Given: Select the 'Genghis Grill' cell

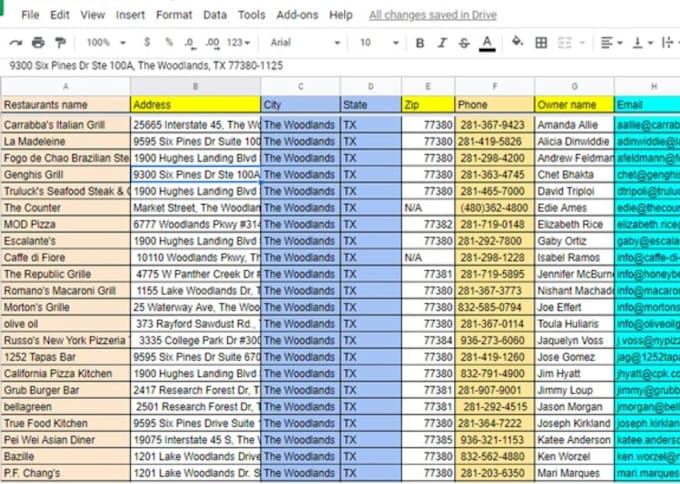Looking at the screenshot, I should [x=65, y=174].
